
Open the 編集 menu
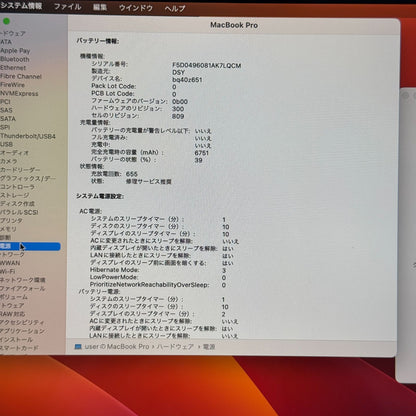(100, 7)
